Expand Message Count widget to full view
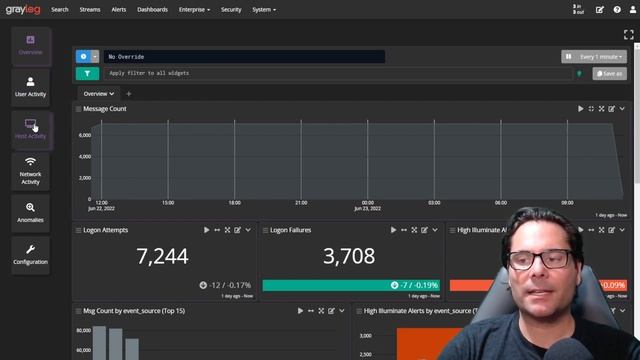 (x=601, y=109)
